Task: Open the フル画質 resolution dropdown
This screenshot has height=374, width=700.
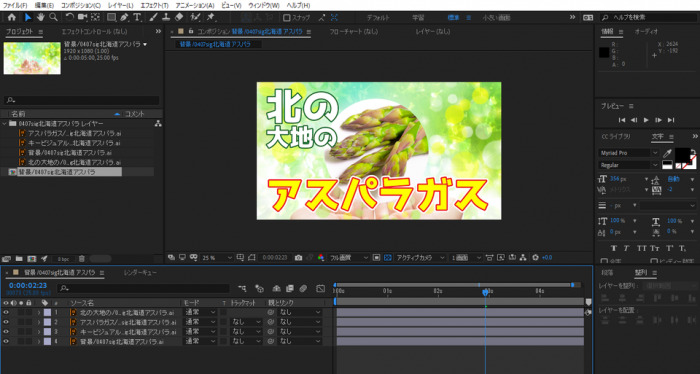Action: (349, 258)
